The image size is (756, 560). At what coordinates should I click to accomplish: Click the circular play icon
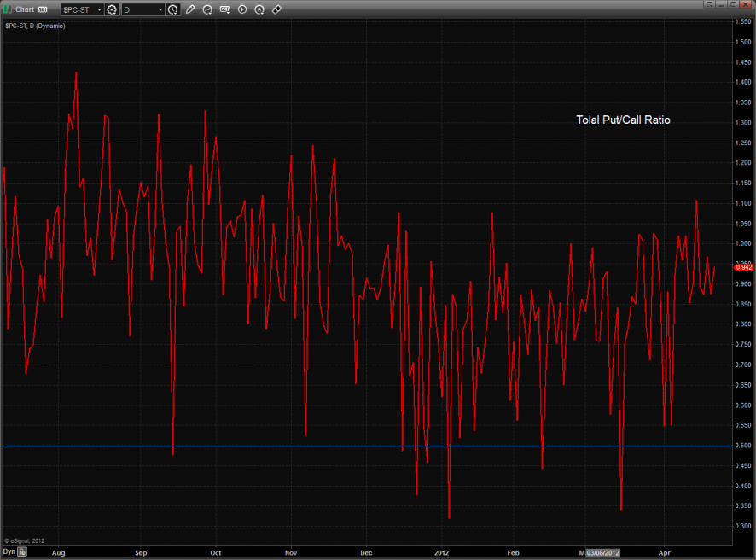coord(242,9)
